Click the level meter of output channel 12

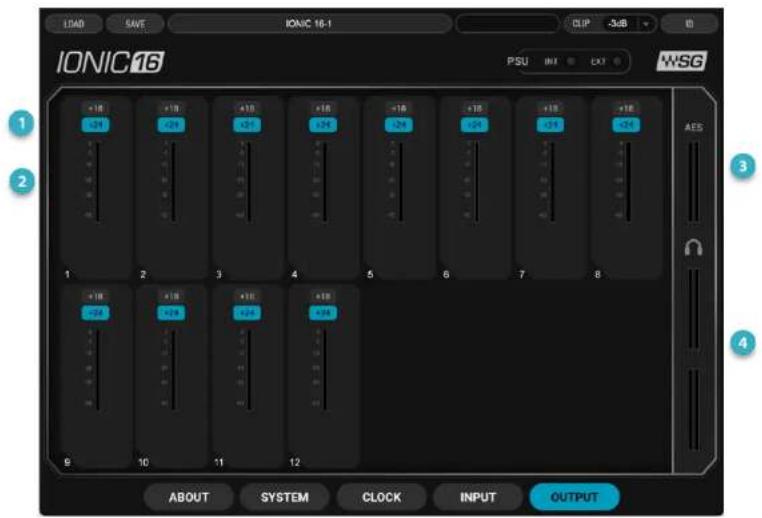coord(326,370)
